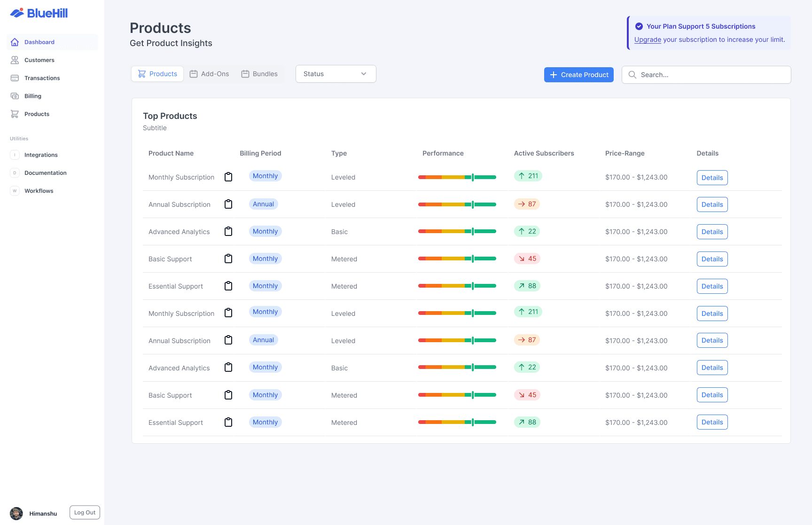Click the BlueHill logo

[39, 13]
